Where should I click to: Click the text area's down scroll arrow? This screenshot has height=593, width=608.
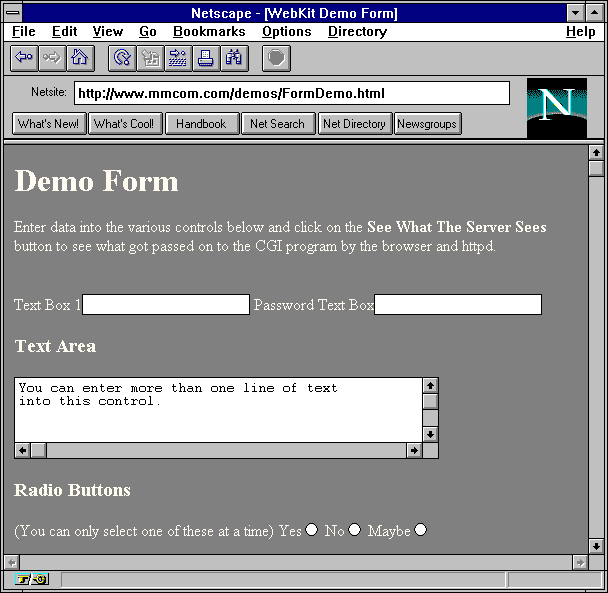pyautogui.click(x=430, y=434)
